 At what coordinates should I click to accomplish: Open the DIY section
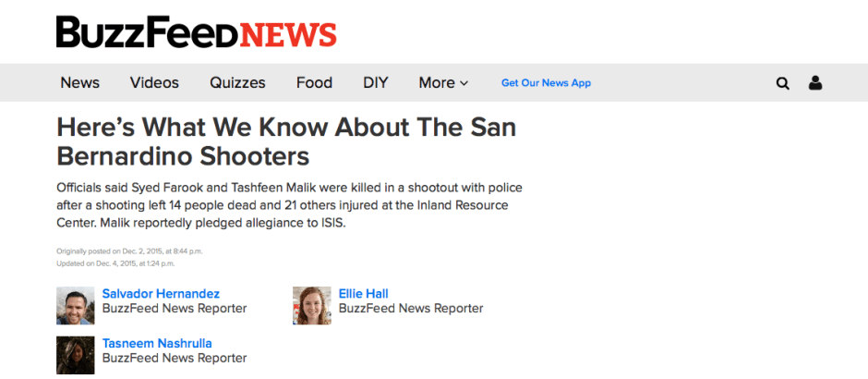coord(375,83)
